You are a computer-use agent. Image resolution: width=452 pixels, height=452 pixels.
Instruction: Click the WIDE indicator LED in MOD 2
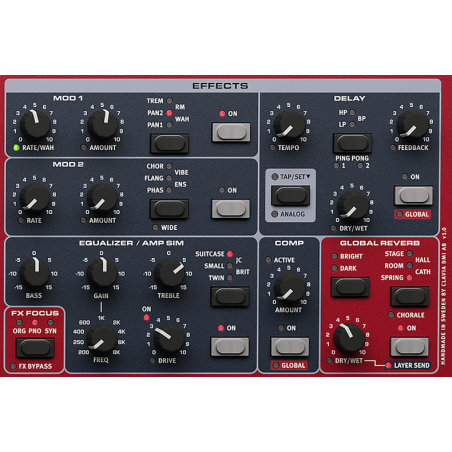tap(155, 227)
